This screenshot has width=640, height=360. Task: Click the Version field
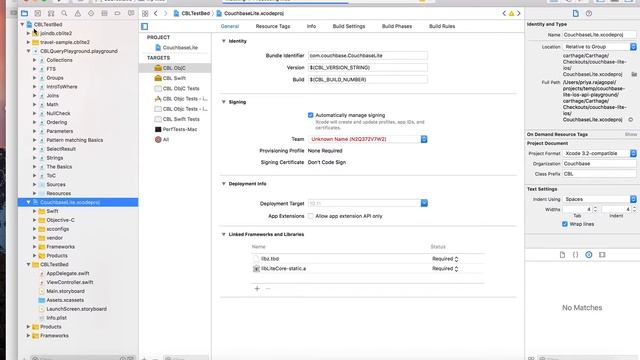coord(368,68)
